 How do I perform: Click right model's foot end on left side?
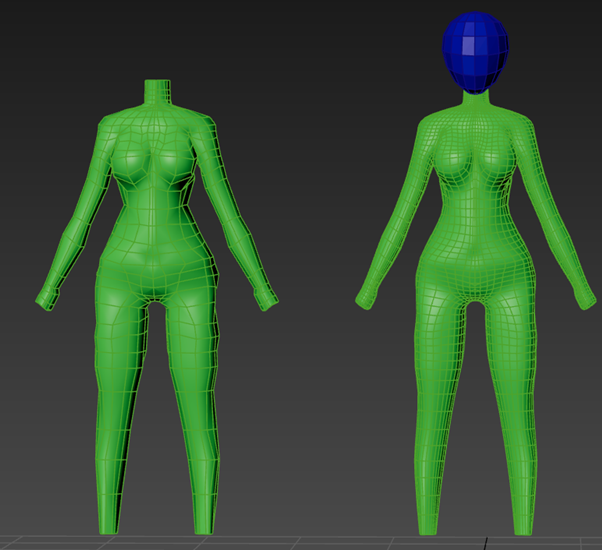(x=427, y=523)
